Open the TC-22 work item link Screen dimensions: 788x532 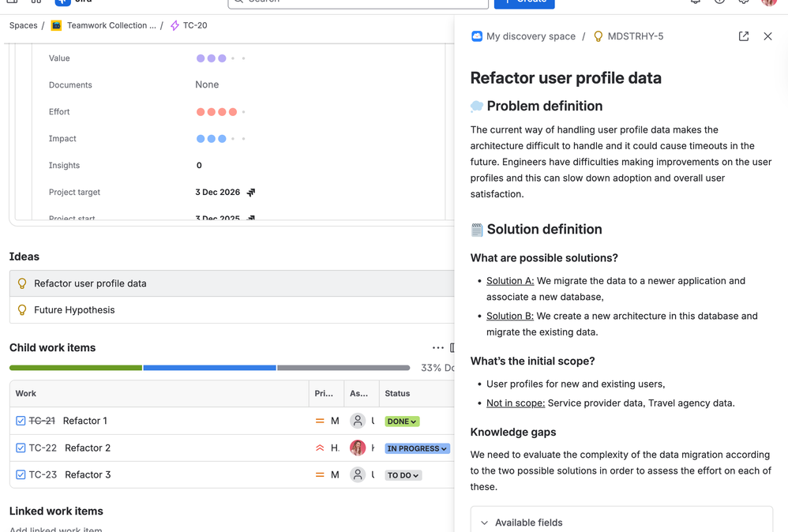coord(43,448)
